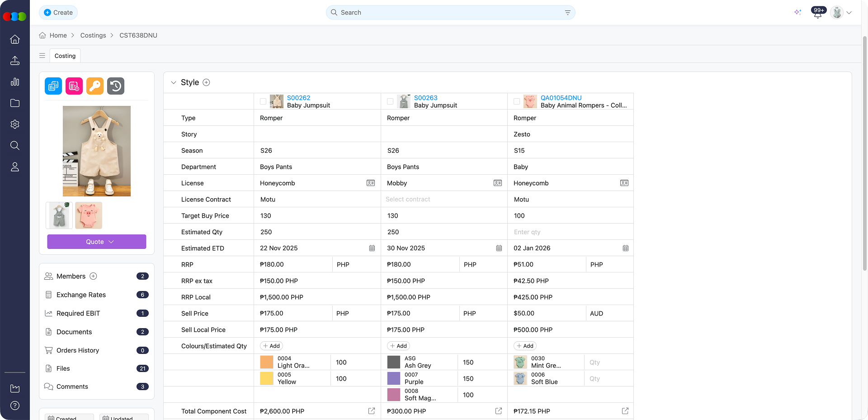This screenshot has width=868, height=420.
Task: Collapse the Style section chevron
Action: (x=174, y=82)
